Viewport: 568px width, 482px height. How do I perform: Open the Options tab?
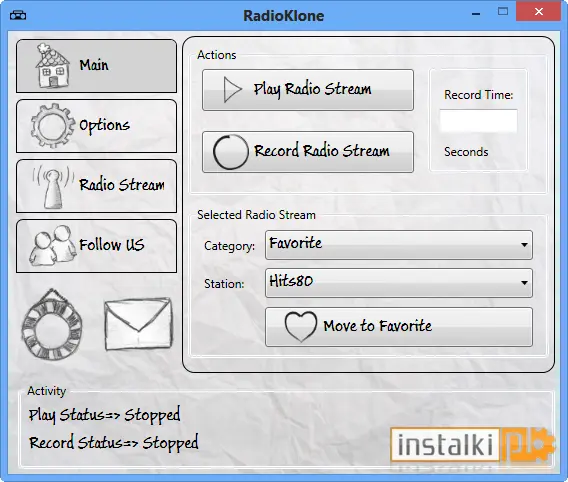(96, 126)
